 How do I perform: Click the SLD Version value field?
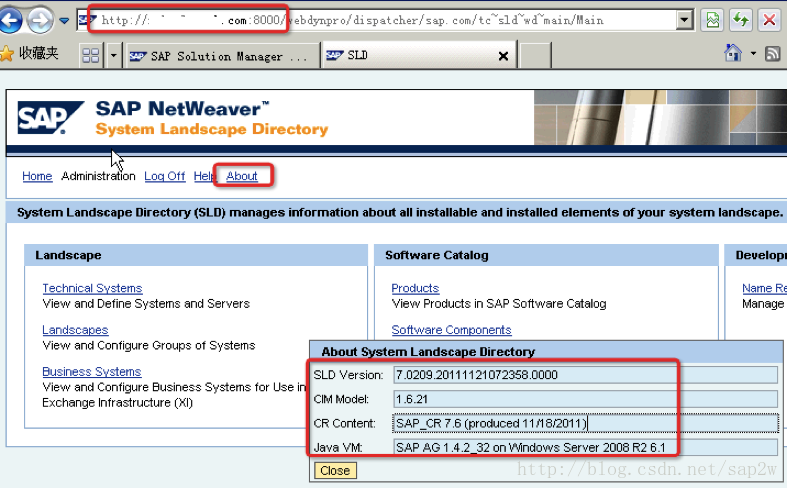click(585, 375)
